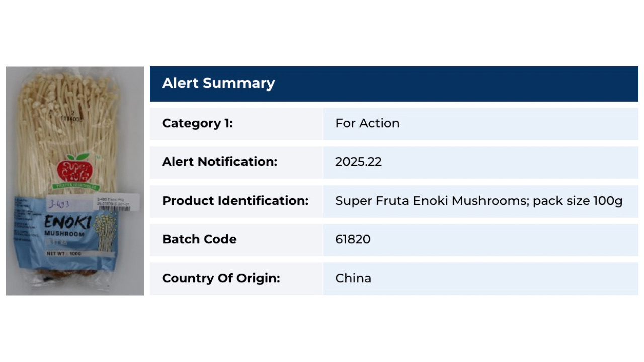Screen dimensions: 644x362
Task: Click the Category 1 label
Action: (x=197, y=123)
